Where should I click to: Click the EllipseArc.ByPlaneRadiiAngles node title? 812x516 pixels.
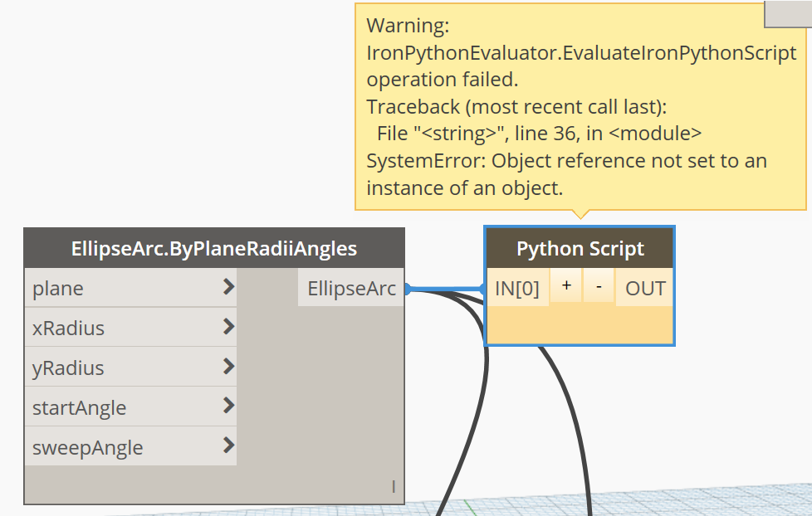click(214, 247)
